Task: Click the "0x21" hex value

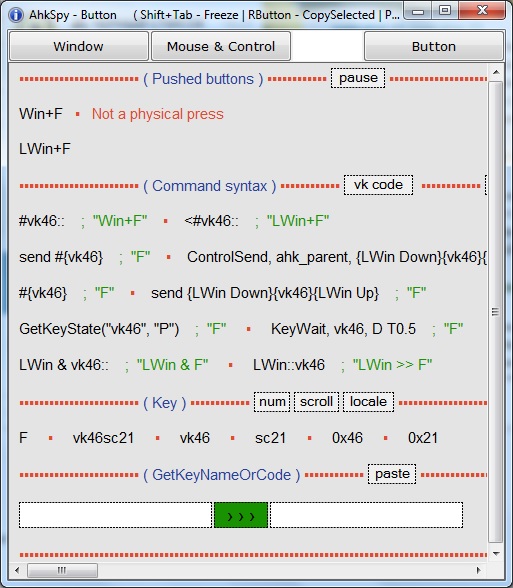Action: point(423,438)
